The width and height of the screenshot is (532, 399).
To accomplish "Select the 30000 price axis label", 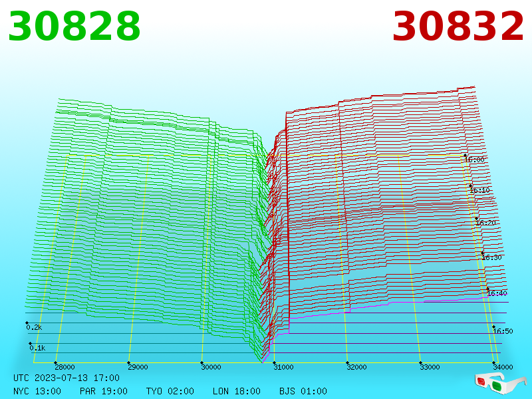I will click(211, 367).
